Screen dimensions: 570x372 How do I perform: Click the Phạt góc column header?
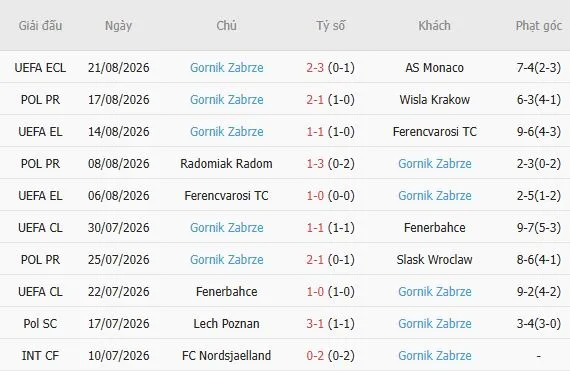(x=539, y=25)
